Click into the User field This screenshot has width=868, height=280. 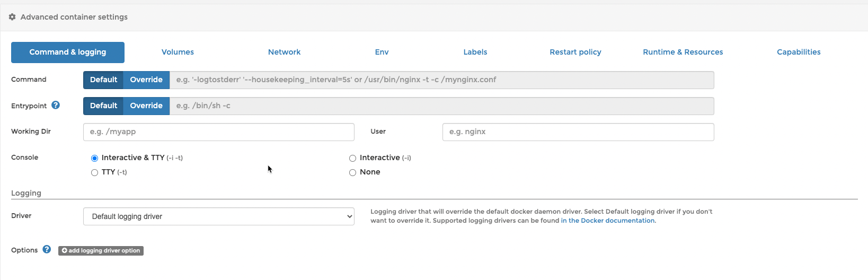[x=578, y=132]
